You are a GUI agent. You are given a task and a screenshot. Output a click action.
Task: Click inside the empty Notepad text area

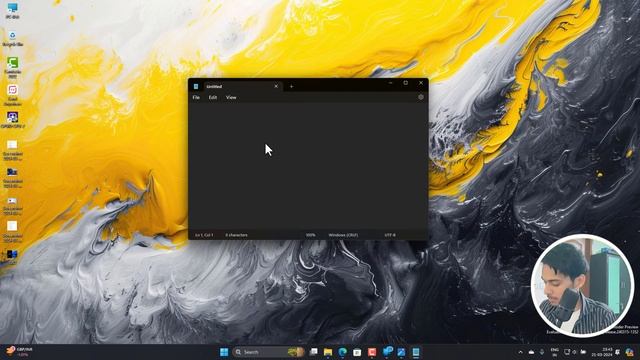pyautogui.click(x=308, y=167)
